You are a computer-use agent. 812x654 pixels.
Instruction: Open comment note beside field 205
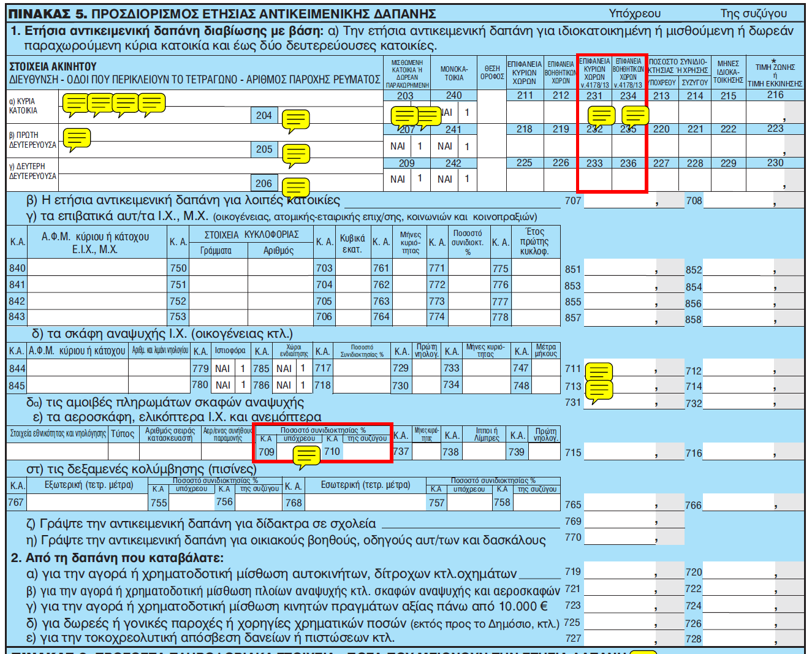(295, 155)
